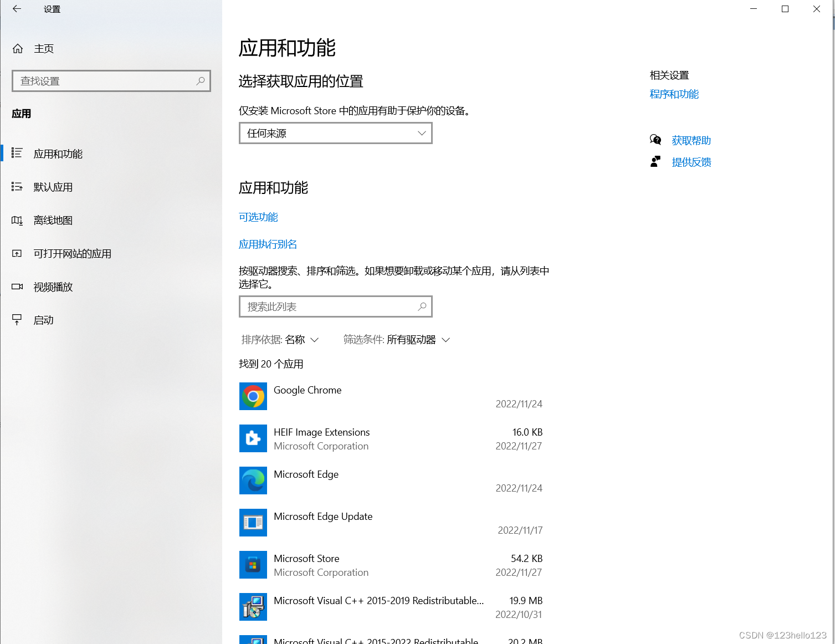Click the search icon in 搜索此列表 box
This screenshot has height=644, width=835.
tap(422, 306)
